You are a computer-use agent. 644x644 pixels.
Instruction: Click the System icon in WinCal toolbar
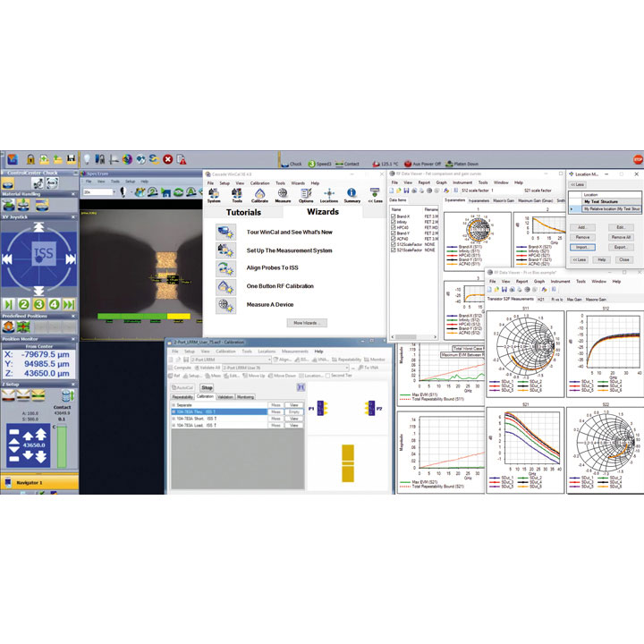pos(214,195)
